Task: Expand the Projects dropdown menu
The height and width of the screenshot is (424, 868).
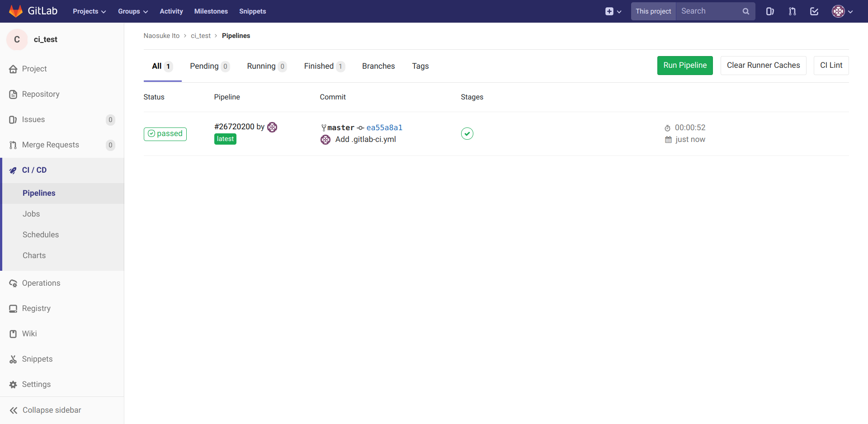Action: pyautogui.click(x=89, y=11)
